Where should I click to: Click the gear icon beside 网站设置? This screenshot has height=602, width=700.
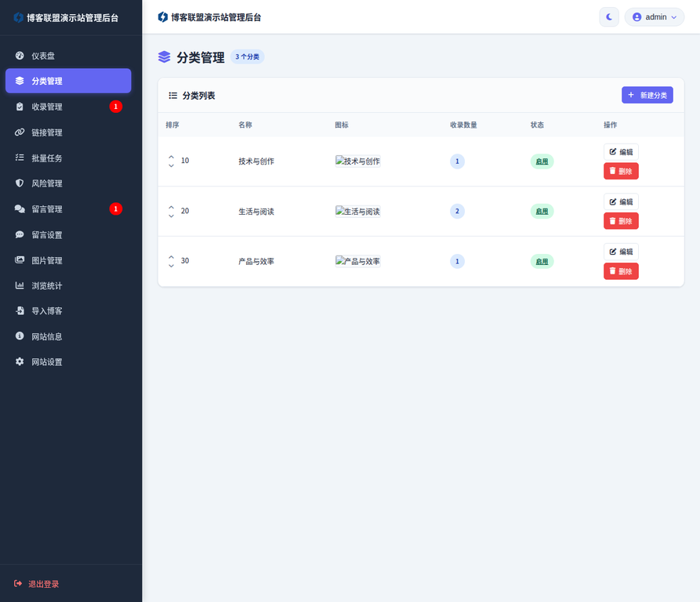(x=20, y=361)
